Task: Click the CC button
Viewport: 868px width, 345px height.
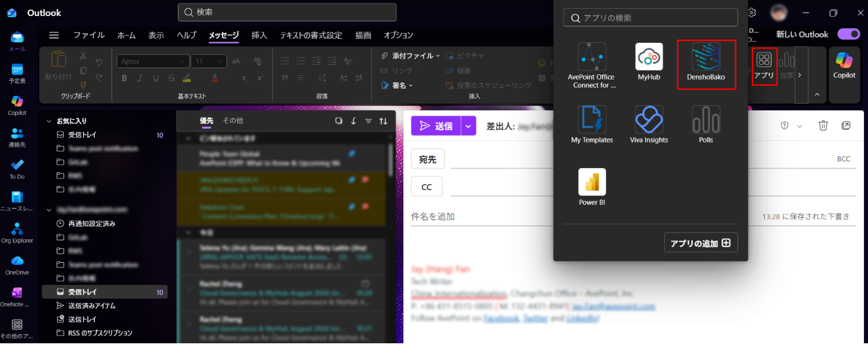Action: 427,187
